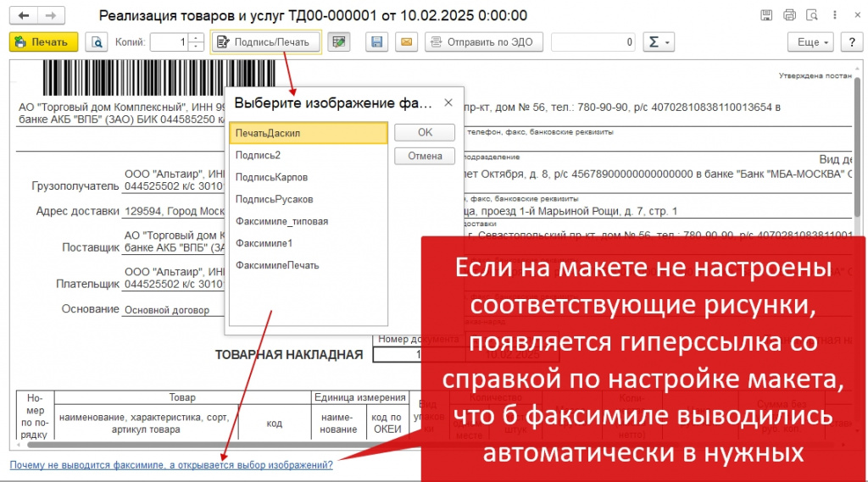Click the Грузополучатель label

pos(75,186)
